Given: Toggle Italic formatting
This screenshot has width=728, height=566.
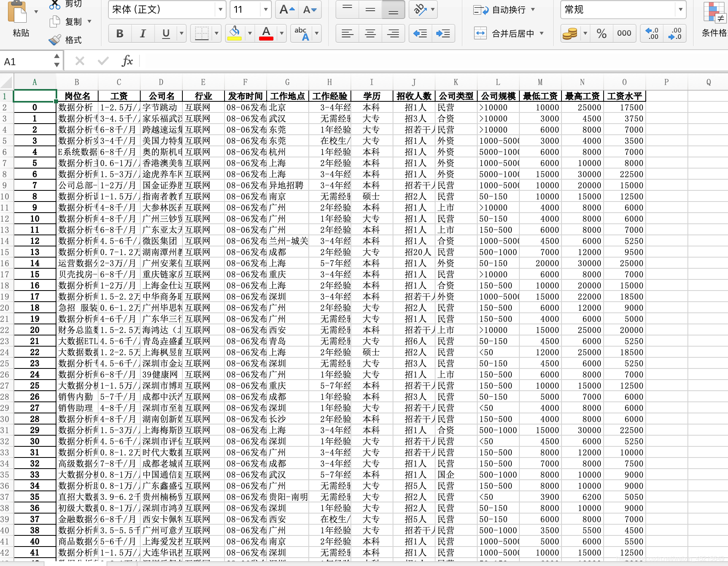Looking at the screenshot, I should pyautogui.click(x=143, y=33).
